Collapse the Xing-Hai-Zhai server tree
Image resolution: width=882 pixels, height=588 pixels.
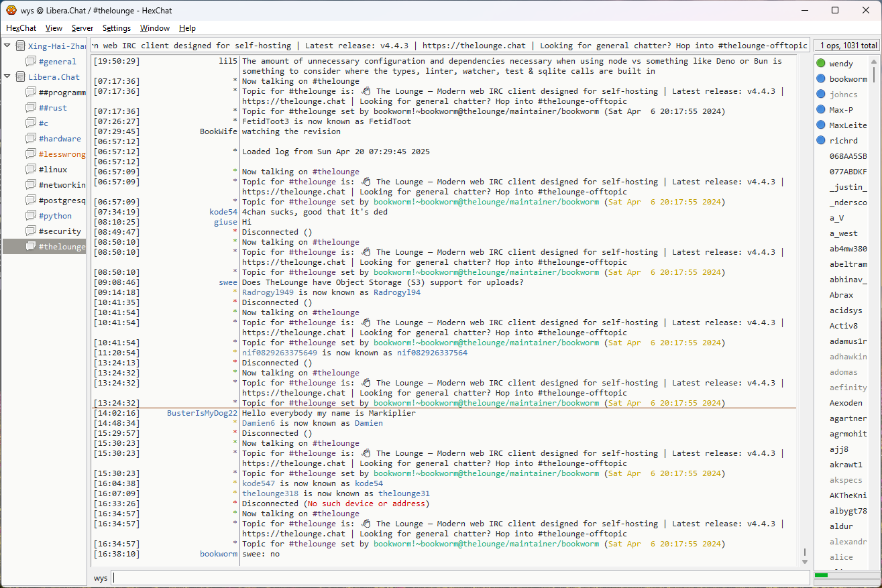coord(7,46)
